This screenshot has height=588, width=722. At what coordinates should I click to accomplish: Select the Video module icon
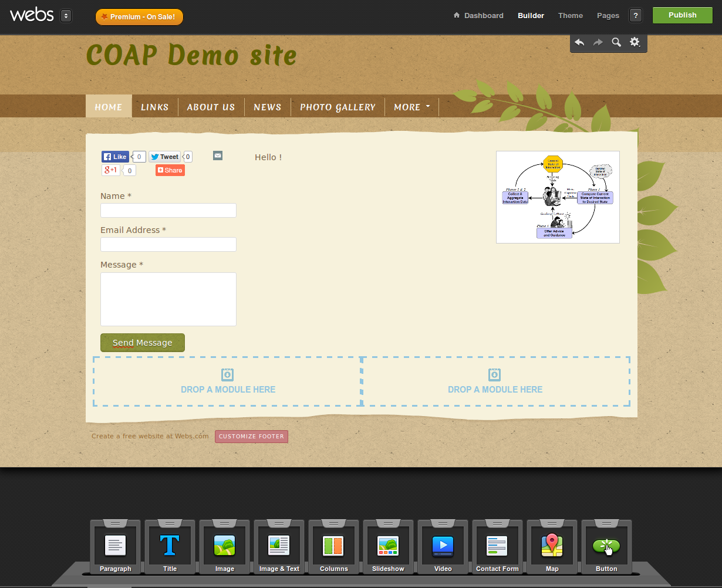coord(443,546)
